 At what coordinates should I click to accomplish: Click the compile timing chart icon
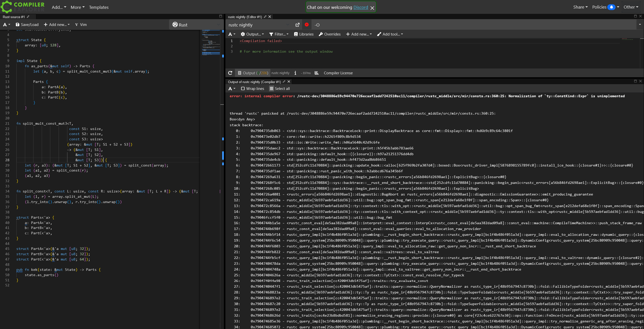(316, 73)
